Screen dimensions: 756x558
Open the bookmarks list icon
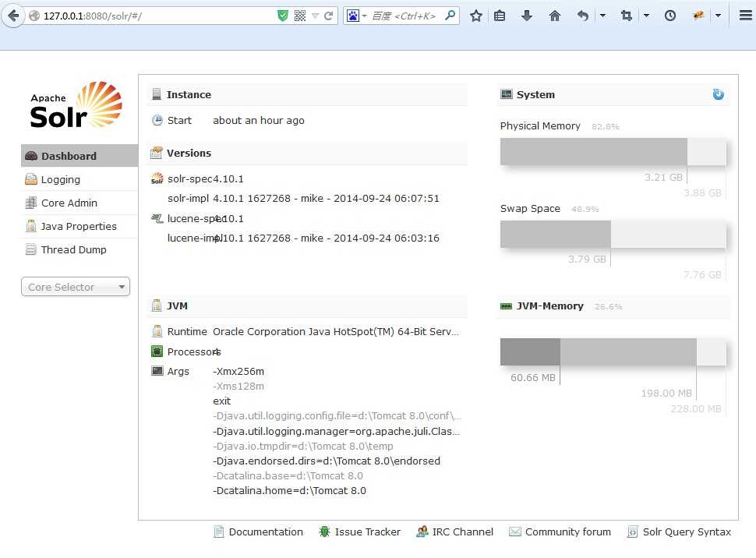click(500, 16)
